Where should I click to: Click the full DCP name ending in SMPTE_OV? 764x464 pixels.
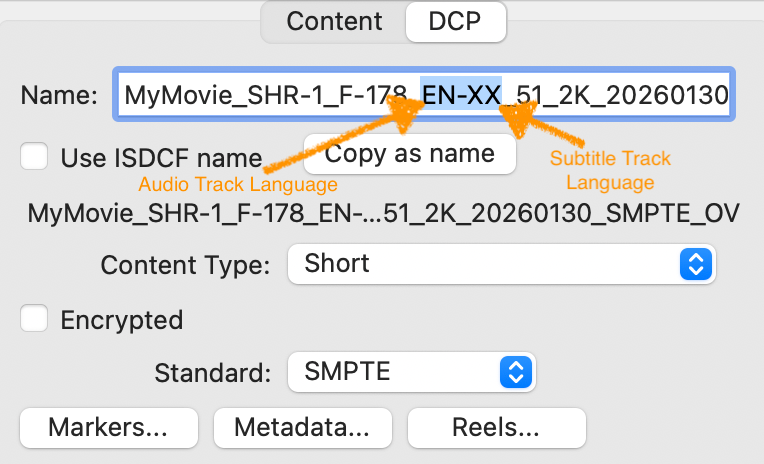point(383,213)
